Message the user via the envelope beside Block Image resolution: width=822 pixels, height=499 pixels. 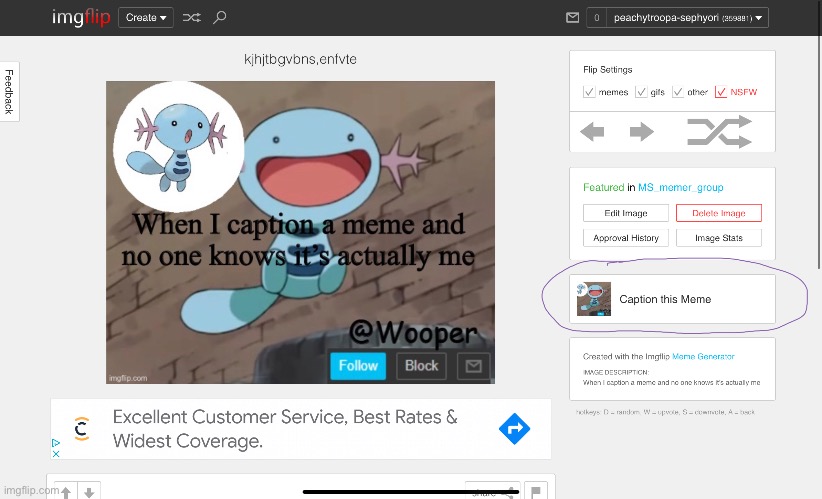[x=474, y=366]
